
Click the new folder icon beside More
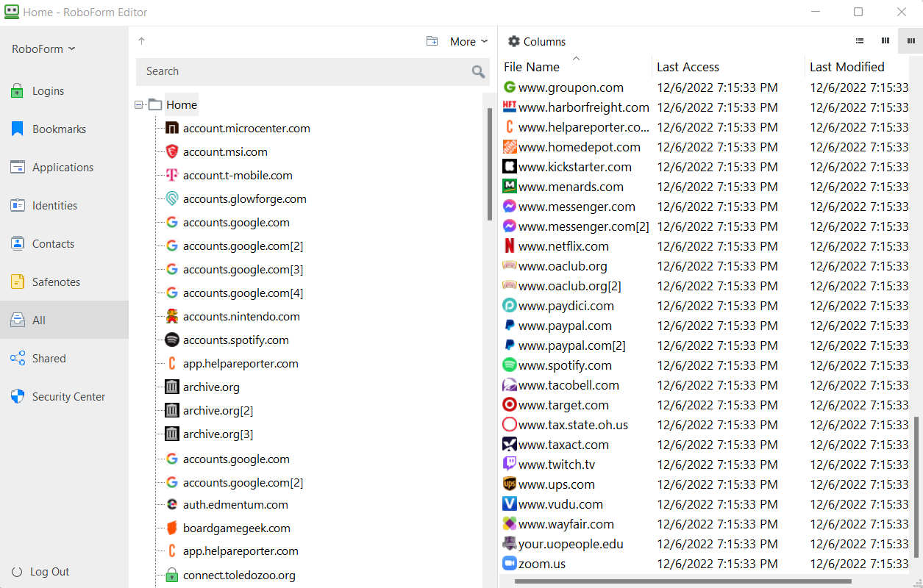pyautogui.click(x=432, y=41)
